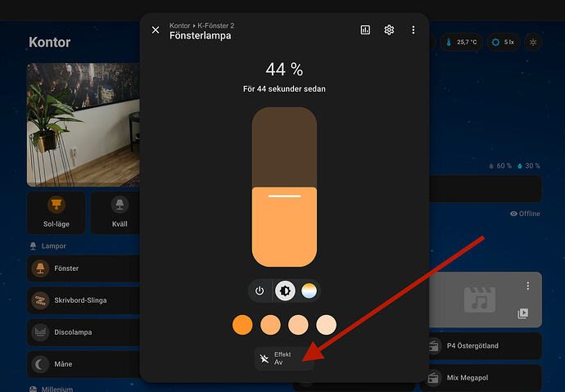Click the Mix Megapol radio icon
This screenshot has height=392, width=565.
(433, 378)
